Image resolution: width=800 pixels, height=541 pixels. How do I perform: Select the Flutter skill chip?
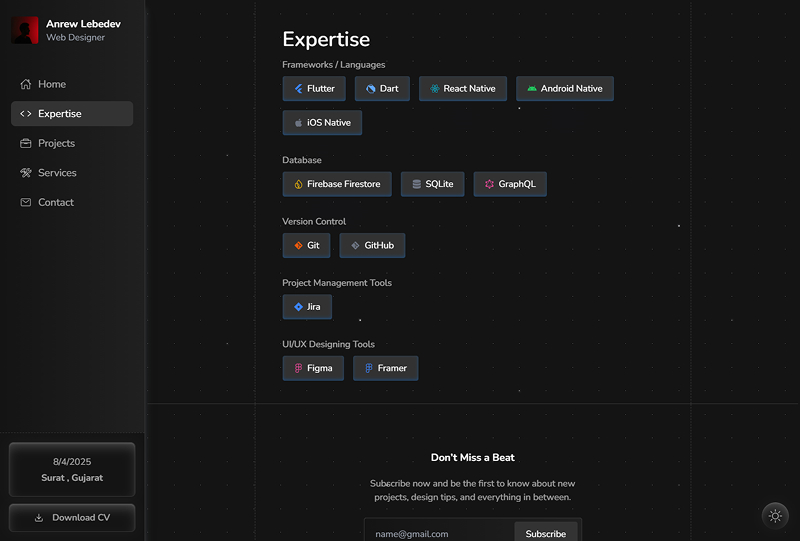314,89
